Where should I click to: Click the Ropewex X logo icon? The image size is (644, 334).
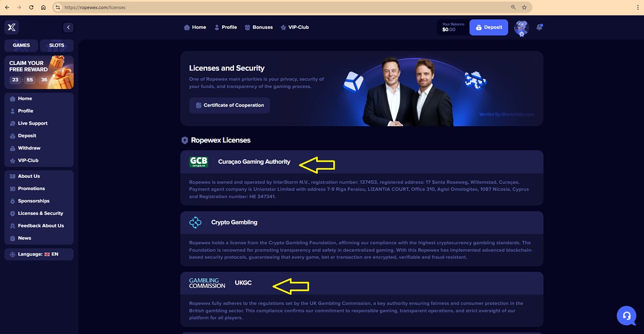point(12,27)
